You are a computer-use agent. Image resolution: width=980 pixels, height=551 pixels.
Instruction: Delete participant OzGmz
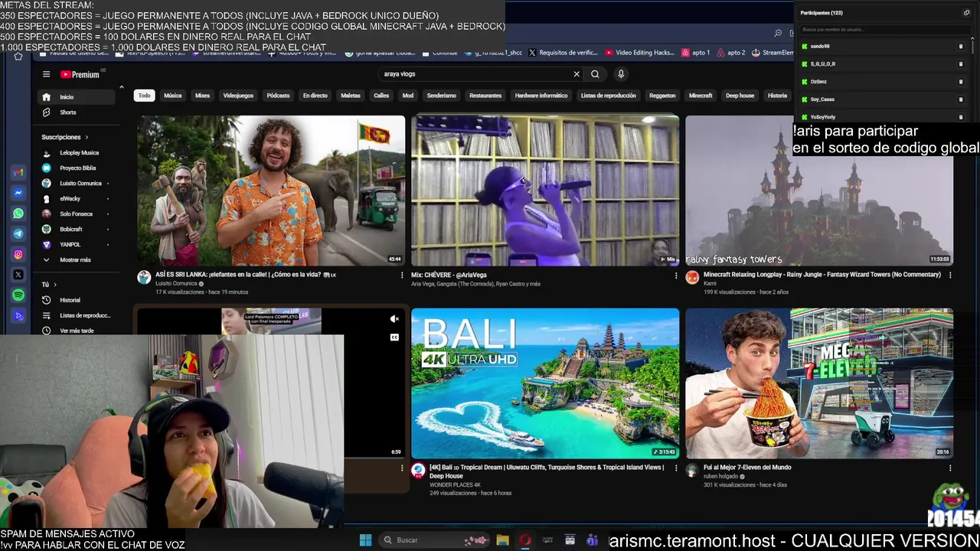tap(961, 82)
